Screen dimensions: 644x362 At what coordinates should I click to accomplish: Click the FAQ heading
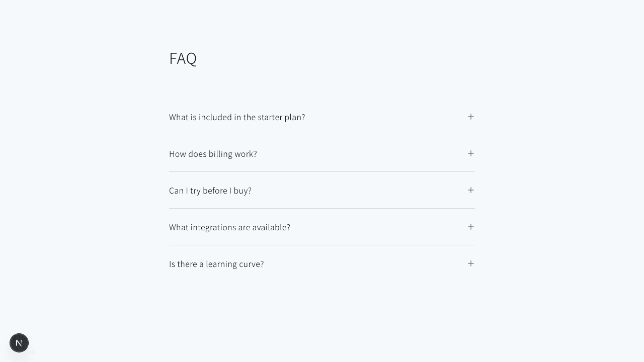[x=183, y=58]
